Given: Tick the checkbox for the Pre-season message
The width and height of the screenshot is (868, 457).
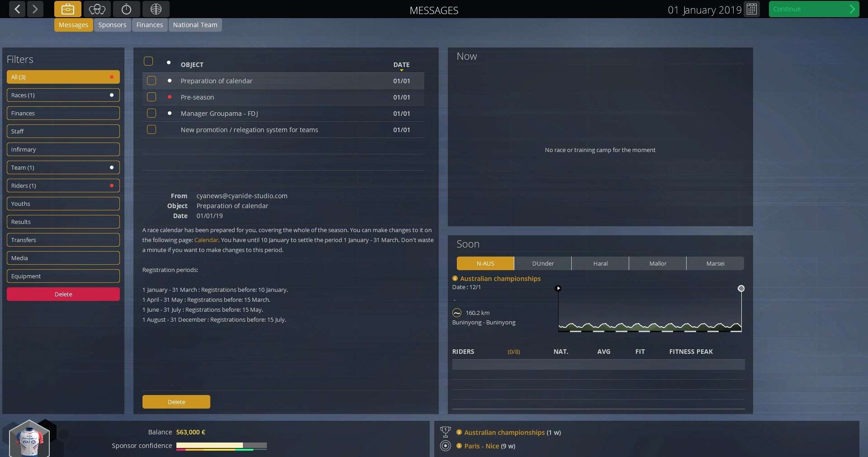Looking at the screenshot, I should click(151, 97).
